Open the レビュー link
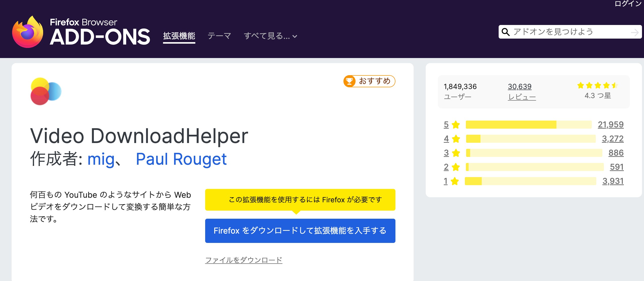The image size is (644, 281). point(522,97)
